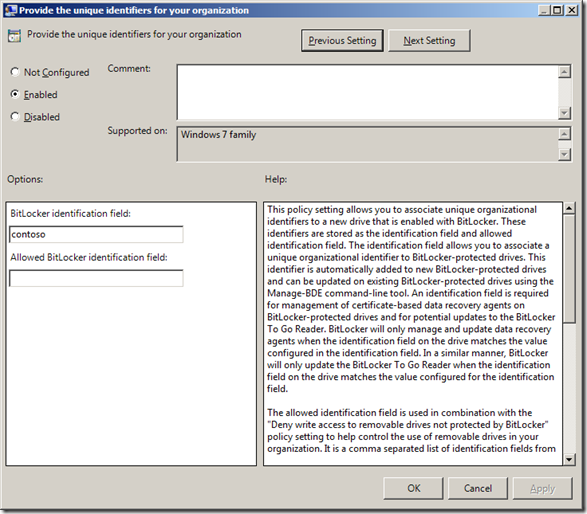587x514 pixels.
Task: Click the 'Allowed BitLocker identification field:' label
Action: 89,257
